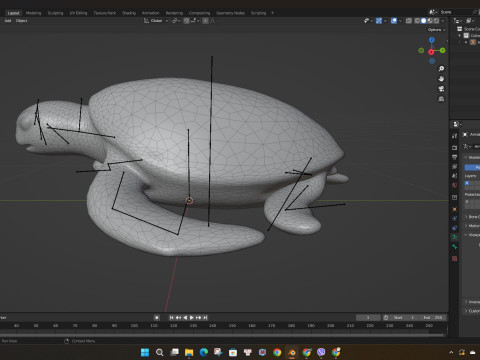
Task: Open the proportional editing falloff menu
Action: click(213, 21)
